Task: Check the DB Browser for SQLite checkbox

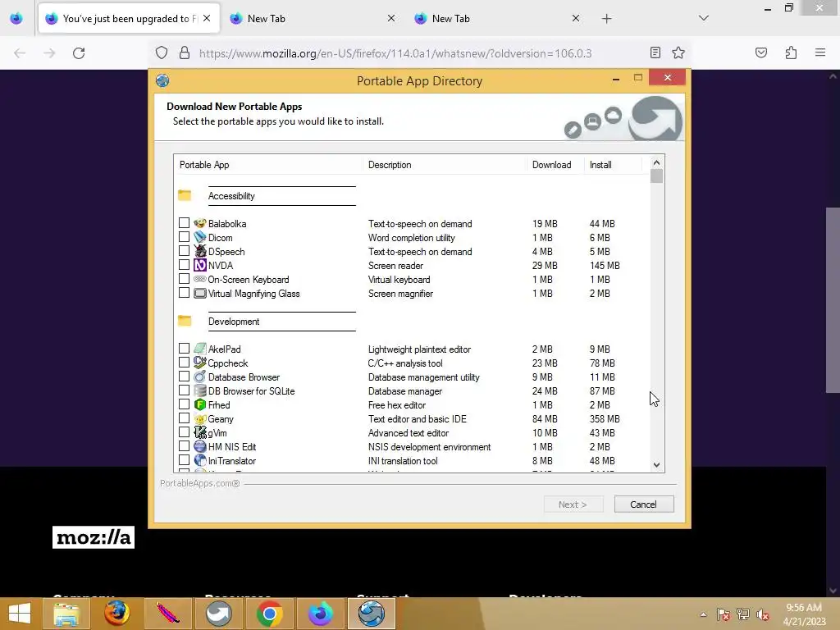Action: click(x=184, y=390)
